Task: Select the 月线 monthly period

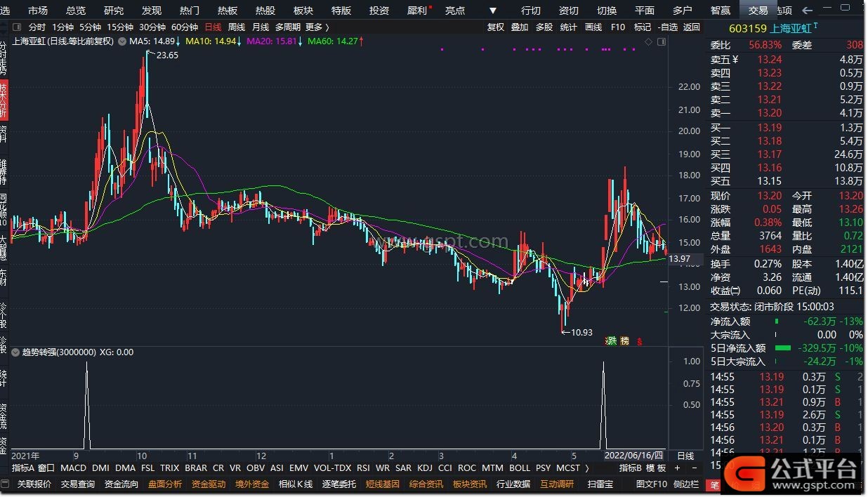Action: tap(261, 27)
